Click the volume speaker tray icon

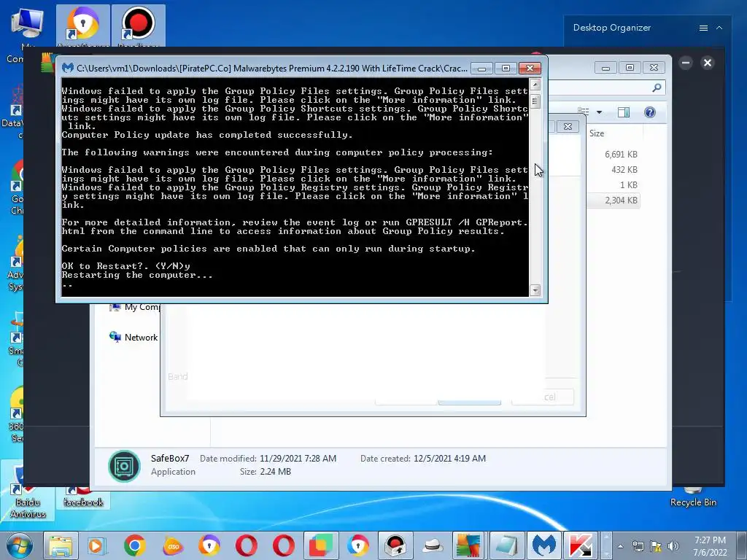673,546
